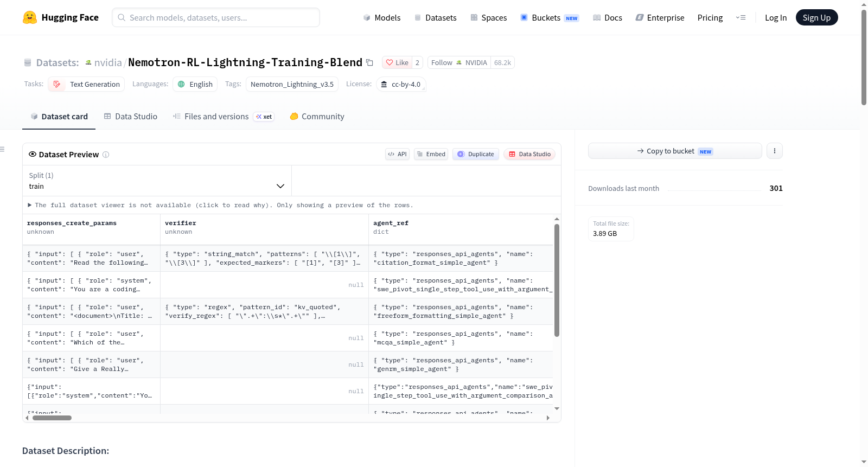Open the Models page

click(382, 17)
